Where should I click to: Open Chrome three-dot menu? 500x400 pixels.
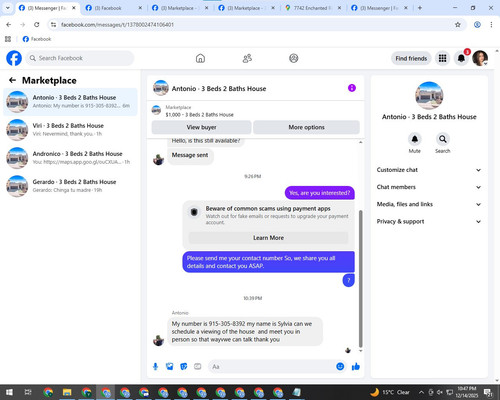click(491, 24)
